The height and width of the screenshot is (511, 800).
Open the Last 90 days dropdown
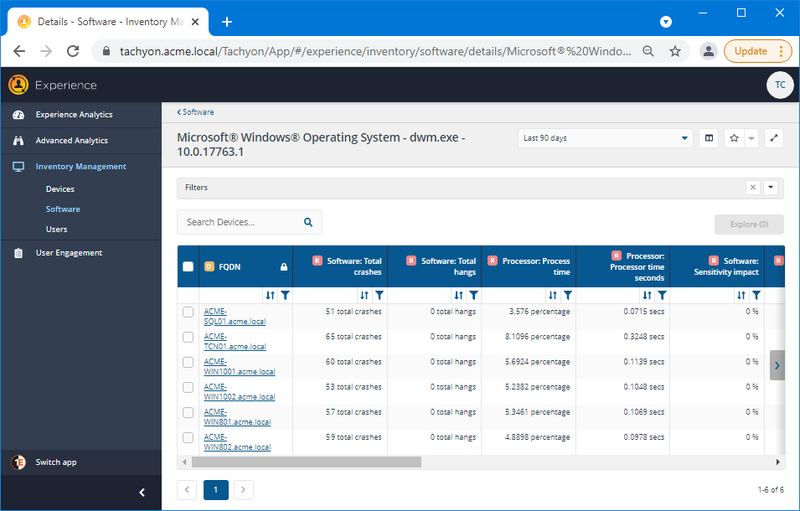(x=605, y=138)
